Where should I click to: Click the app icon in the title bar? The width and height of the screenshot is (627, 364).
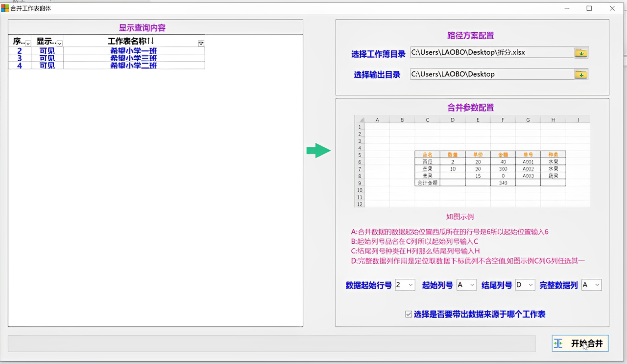click(5, 8)
